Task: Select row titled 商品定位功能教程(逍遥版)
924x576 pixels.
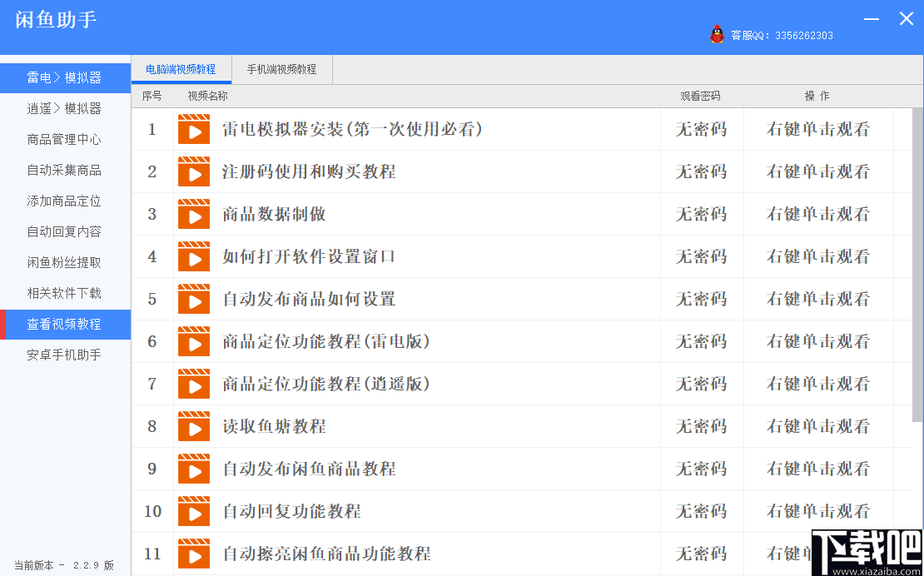Action: click(521, 384)
